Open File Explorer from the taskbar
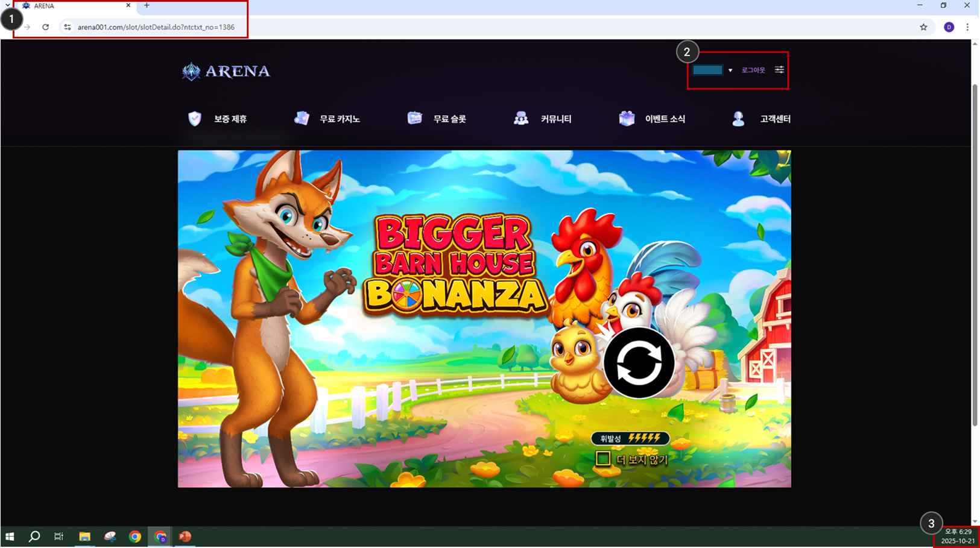This screenshot has width=980, height=548. (x=84, y=537)
